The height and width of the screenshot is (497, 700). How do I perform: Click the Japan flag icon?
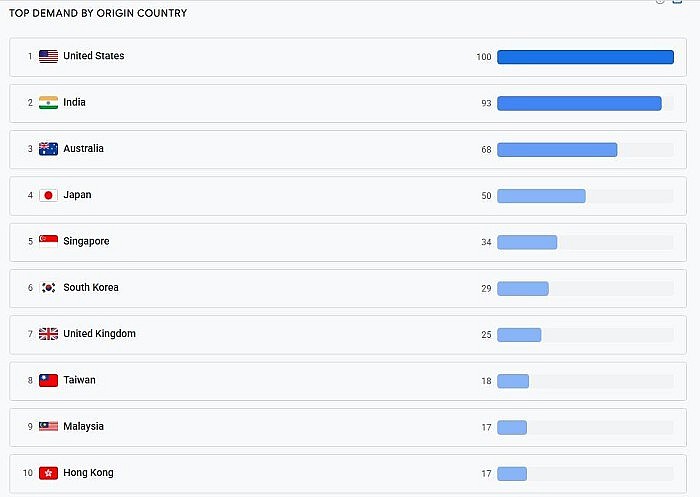pyautogui.click(x=48, y=196)
